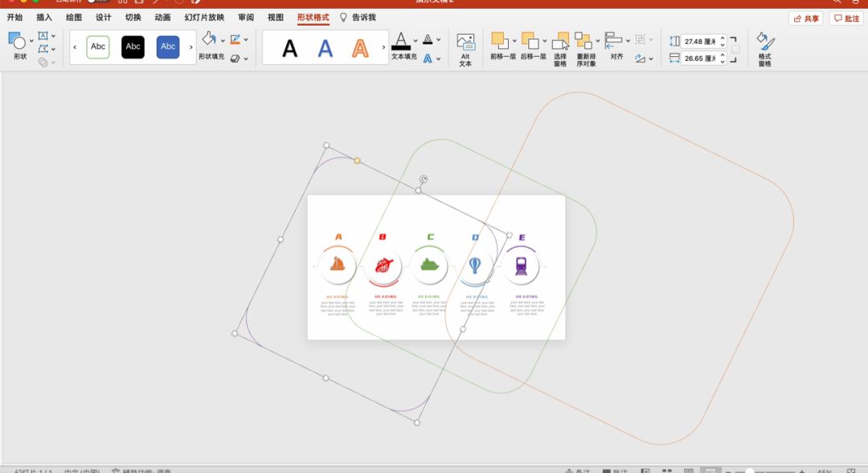Expand the shape effects dropdown arrow
868x473 pixels.
coord(246,59)
